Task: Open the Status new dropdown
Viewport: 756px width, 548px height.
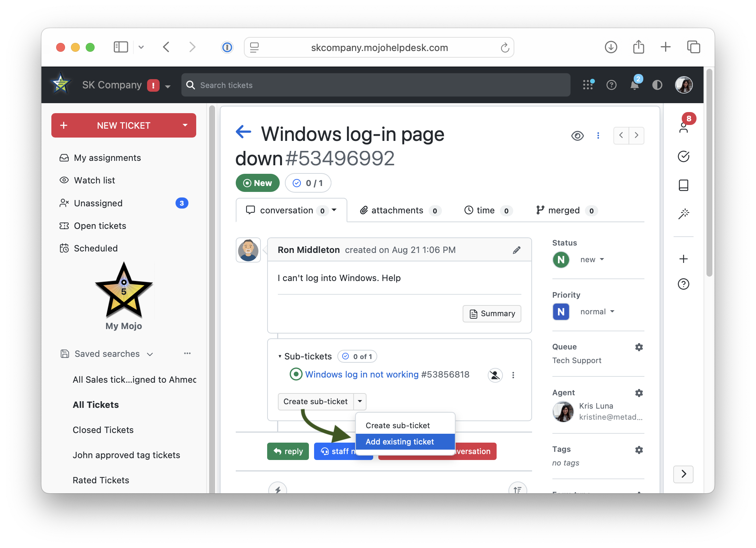Action: pos(592,260)
